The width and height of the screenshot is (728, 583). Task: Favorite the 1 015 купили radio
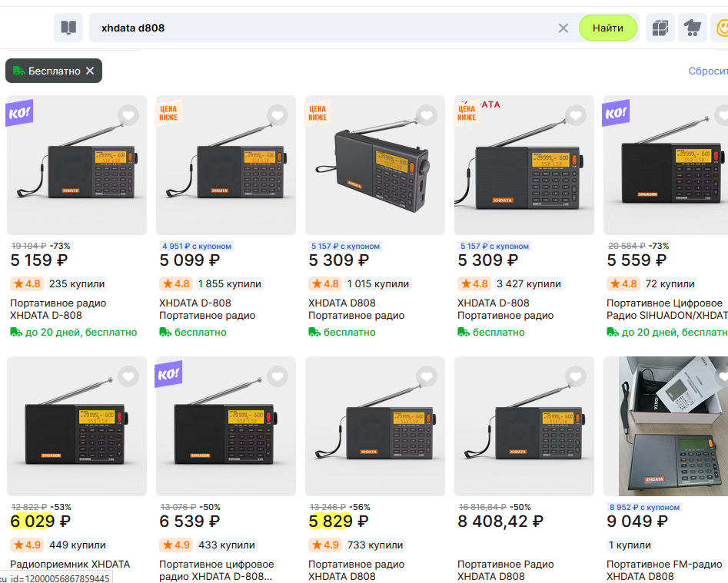[426, 115]
